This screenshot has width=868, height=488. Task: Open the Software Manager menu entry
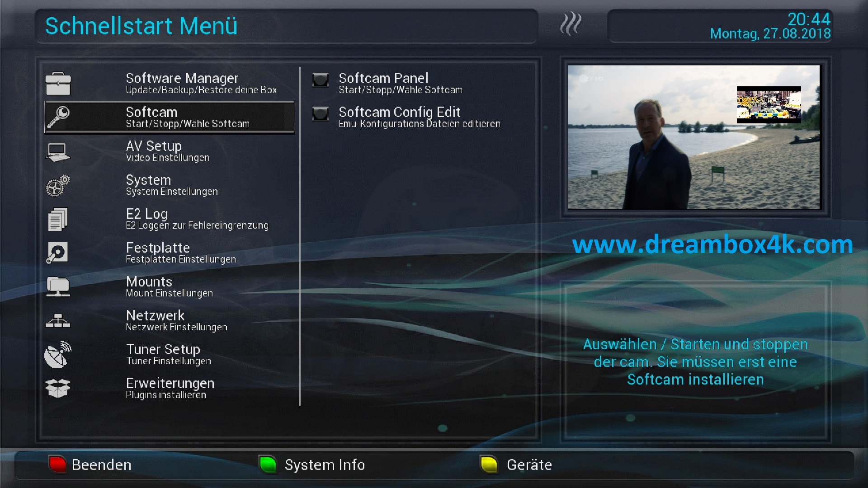[x=170, y=84]
